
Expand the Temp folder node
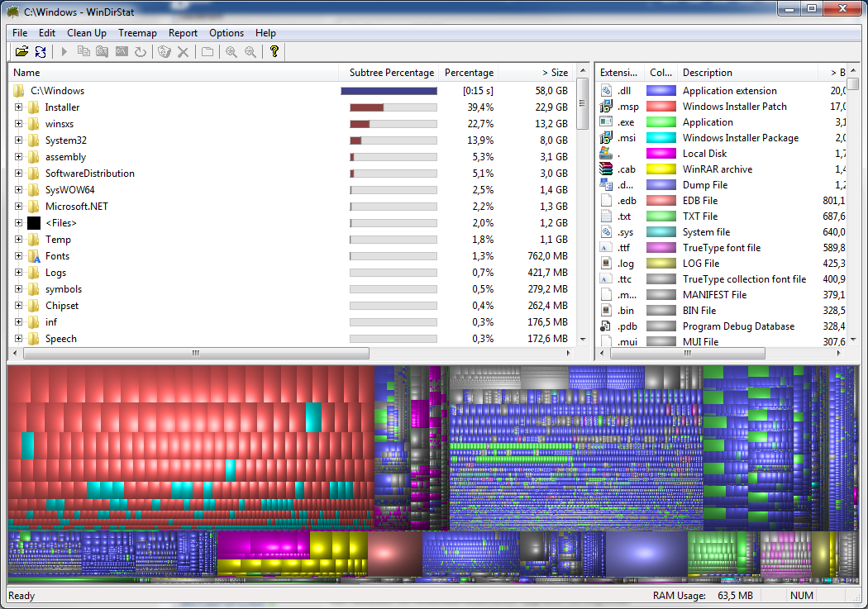pos(19,240)
